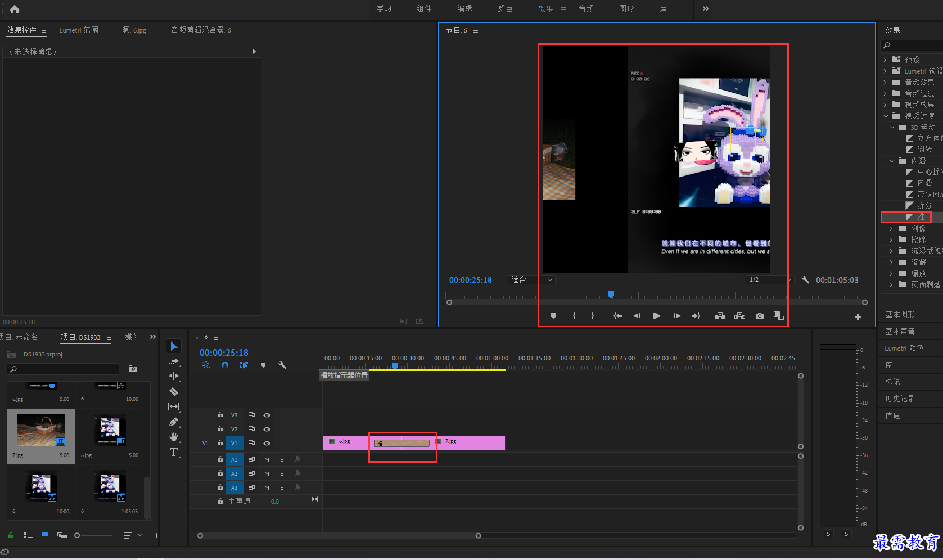Adjust the Project panel thumbnail zoom slider
943x560 pixels.
point(78,535)
